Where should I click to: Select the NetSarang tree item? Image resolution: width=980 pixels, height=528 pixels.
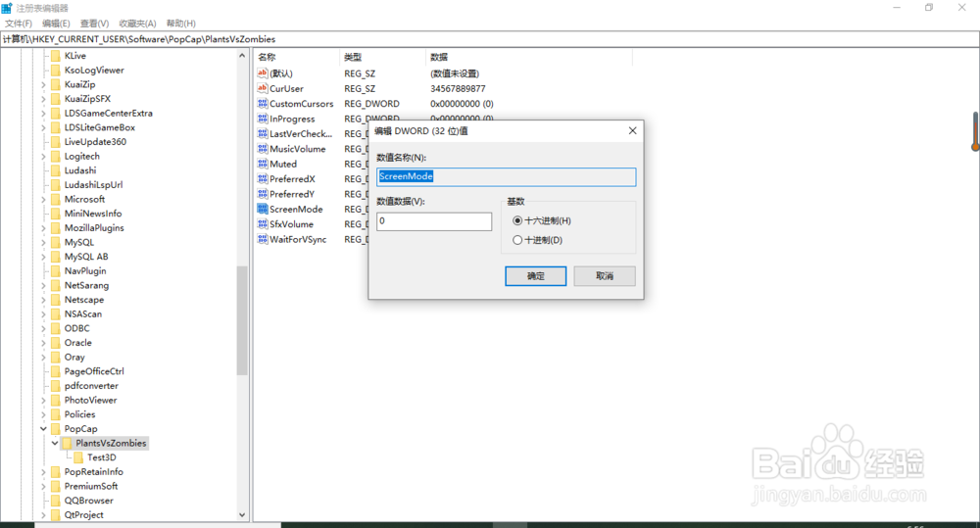[86, 286]
